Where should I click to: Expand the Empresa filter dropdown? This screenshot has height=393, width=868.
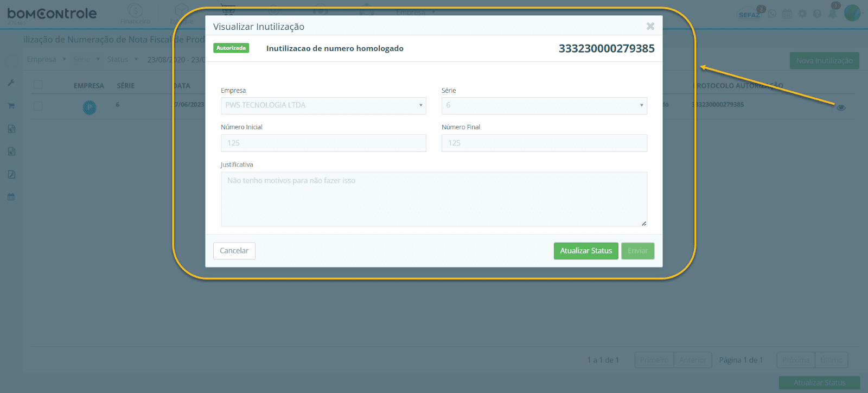[46, 59]
